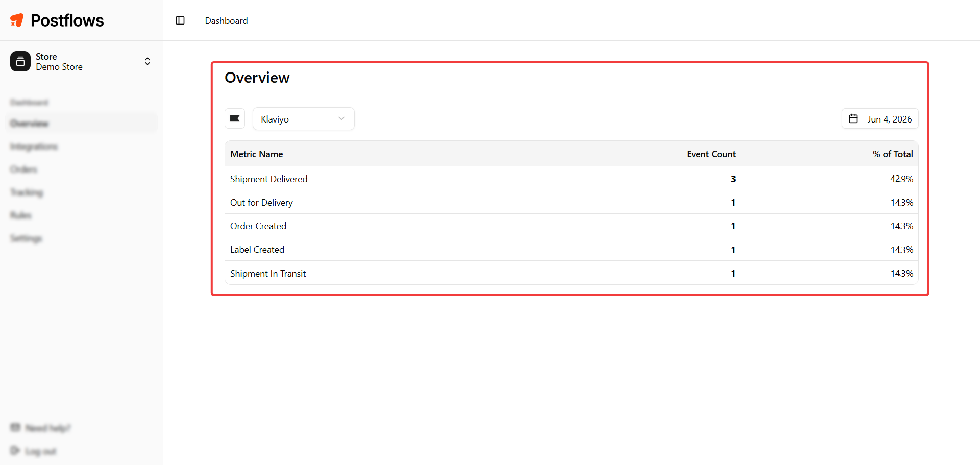Open the store switcher up-down chevron
The image size is (980, 465).
tap(148, 61)
